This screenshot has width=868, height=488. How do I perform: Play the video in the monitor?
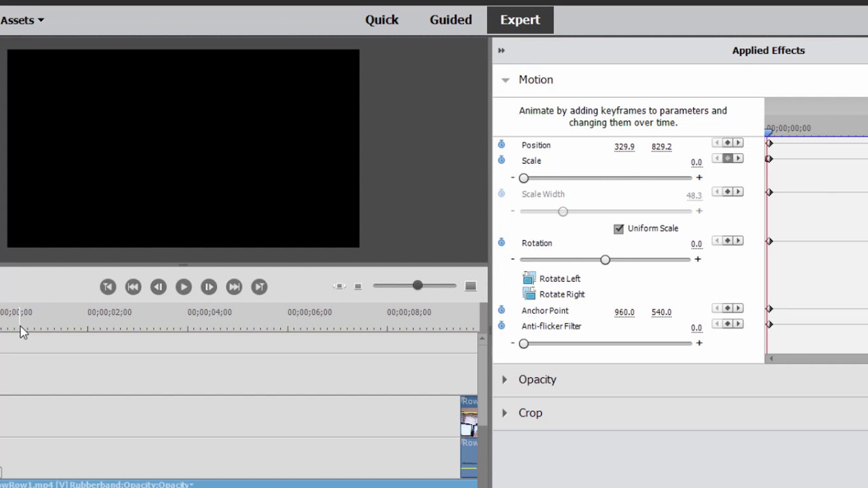click(x=183, y=287)
